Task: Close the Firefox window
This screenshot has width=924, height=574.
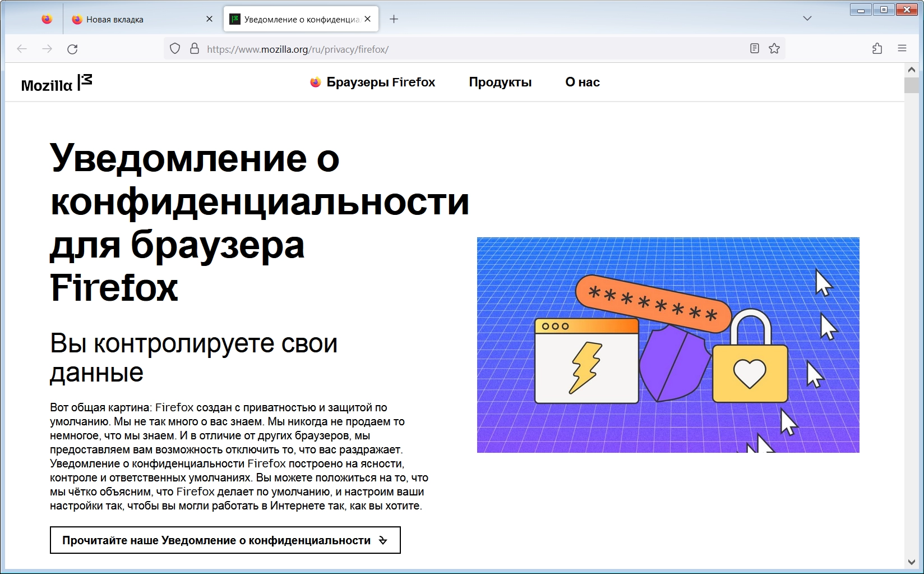Action: point(907,10)
